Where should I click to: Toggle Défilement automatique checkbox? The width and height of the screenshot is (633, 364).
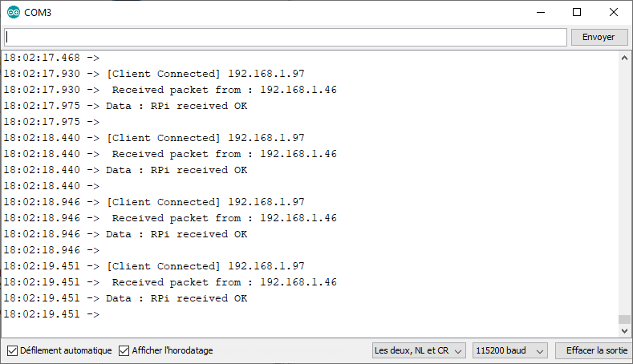point(13,350)
